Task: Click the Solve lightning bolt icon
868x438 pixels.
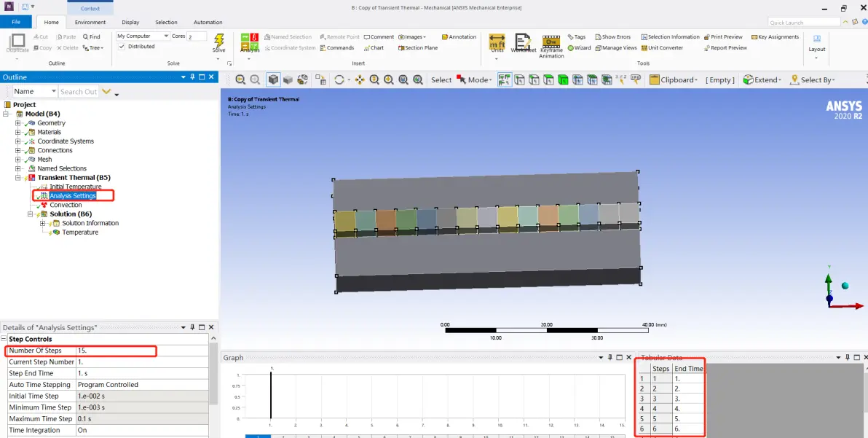Action: 218,42
